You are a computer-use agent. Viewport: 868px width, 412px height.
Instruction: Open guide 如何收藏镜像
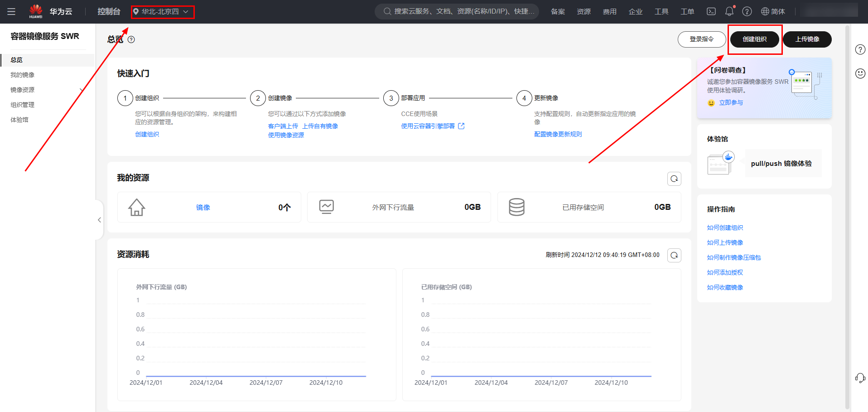pos(725,287)
